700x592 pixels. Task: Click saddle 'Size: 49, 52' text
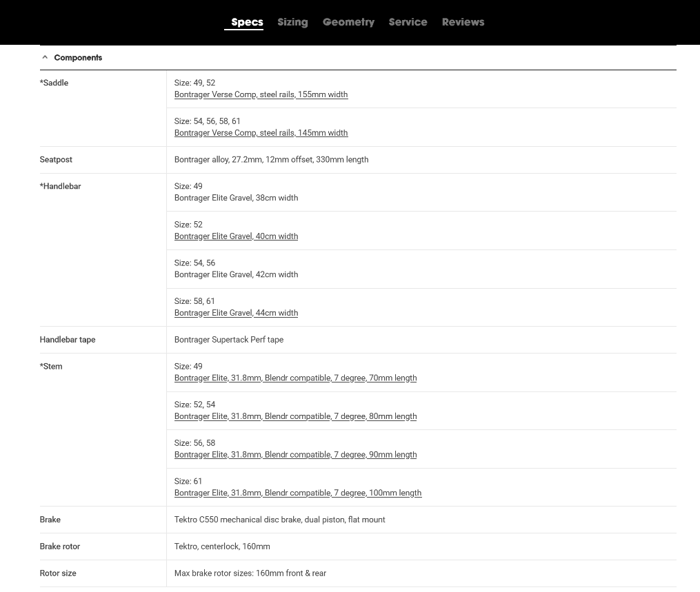194,83
